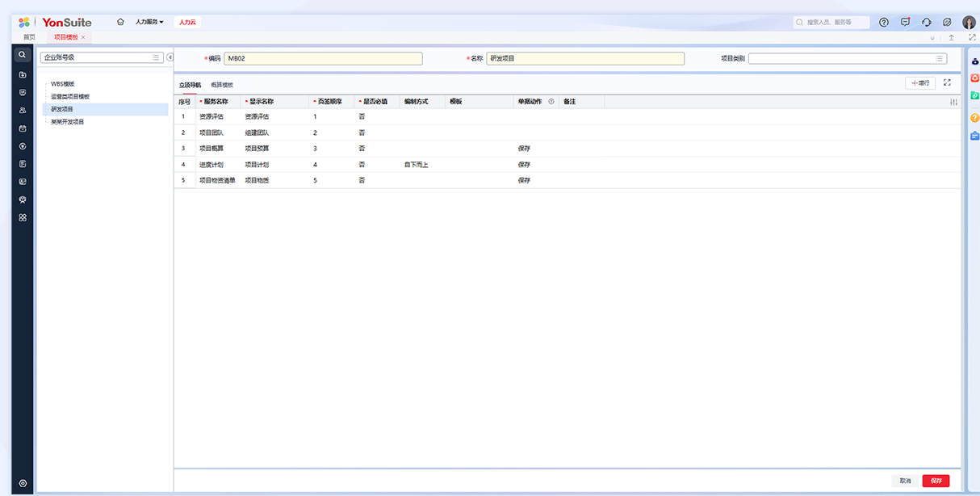Click the red 保存 button

point(936,481)
